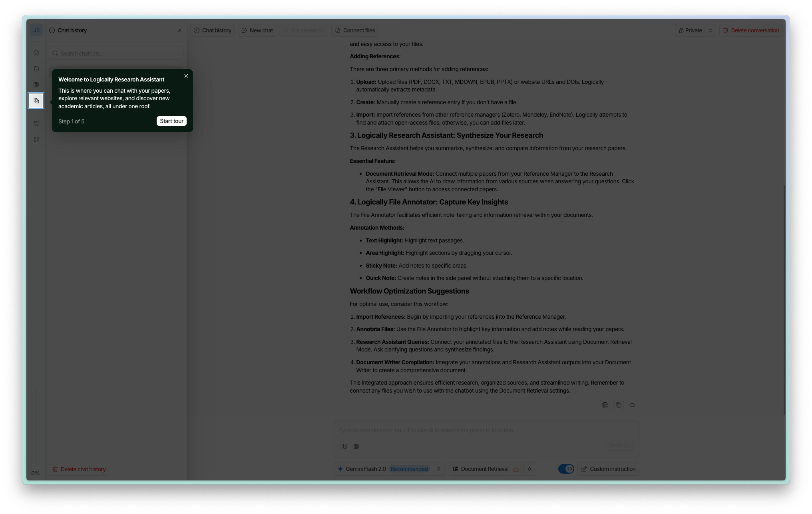This screenshot has height=514, width=812.
Task: Click the New chat toolbar item
Action: pos(257,30)
